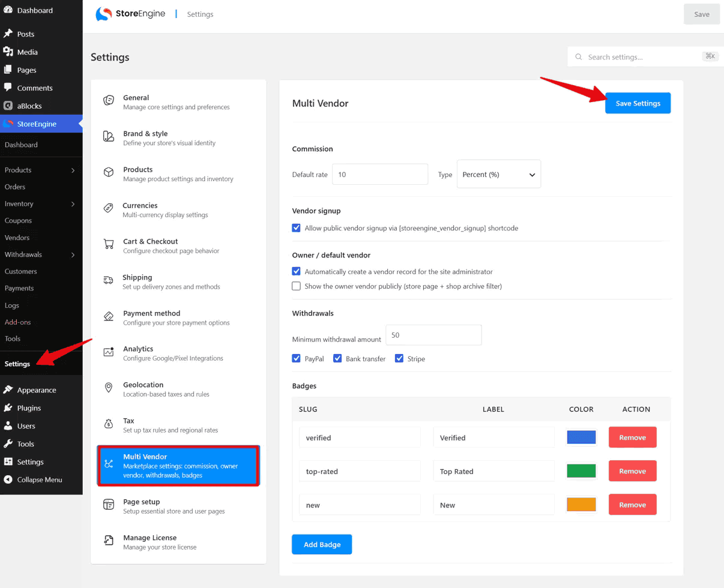This screenshot has width=724, height=588.
Task: Toggle the Stripe withdrawal checkbox
Action: click(399, 358)
